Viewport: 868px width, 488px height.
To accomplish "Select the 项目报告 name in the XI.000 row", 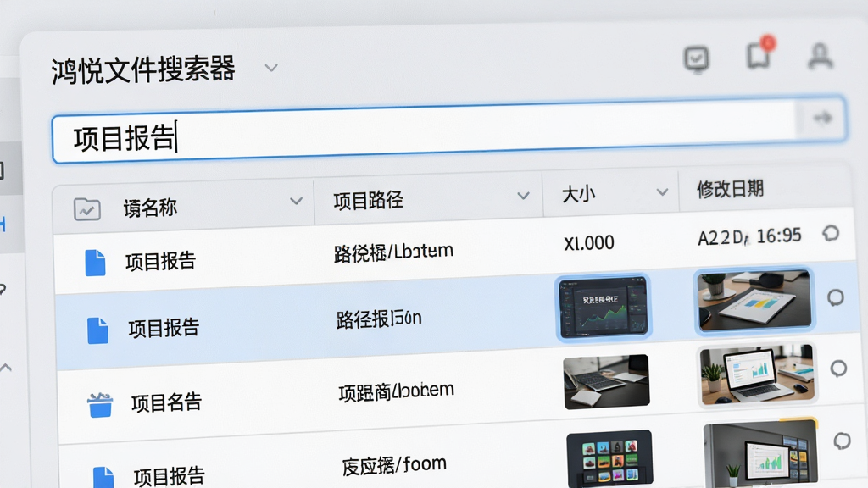I will tap(160, 261).
